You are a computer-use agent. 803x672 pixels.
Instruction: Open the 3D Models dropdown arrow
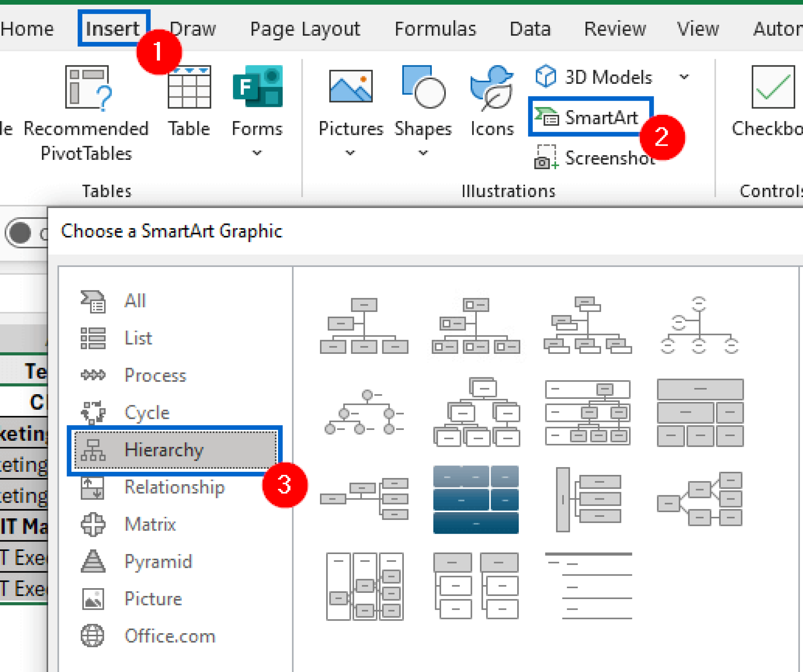click(684, 77)
